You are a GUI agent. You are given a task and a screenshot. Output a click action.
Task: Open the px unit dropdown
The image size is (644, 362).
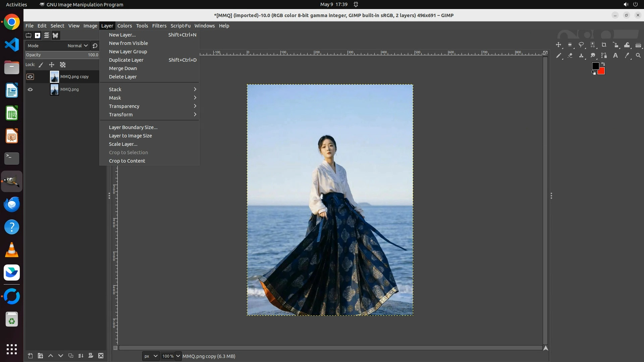point(151,356)
